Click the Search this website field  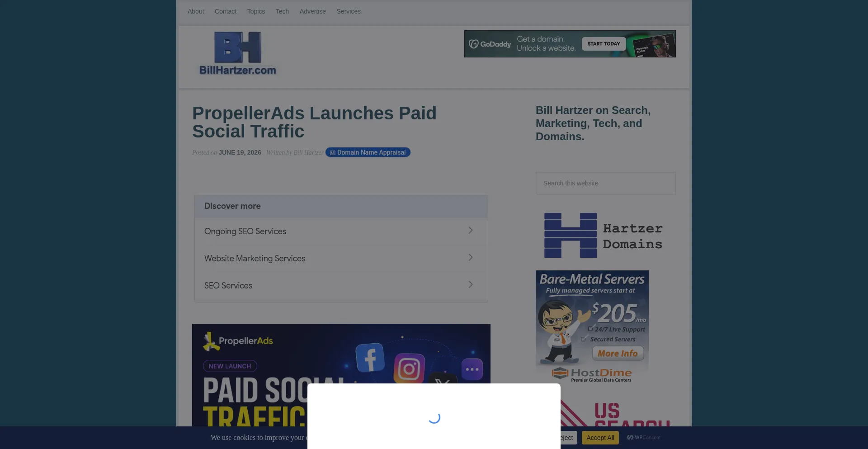606,183
